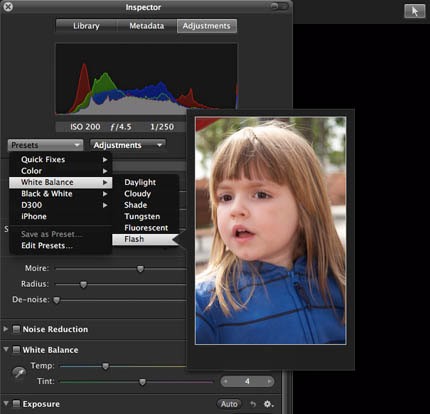Apply the Shade white balance preset
Screen dimensions: 430x414
point(146,205)
